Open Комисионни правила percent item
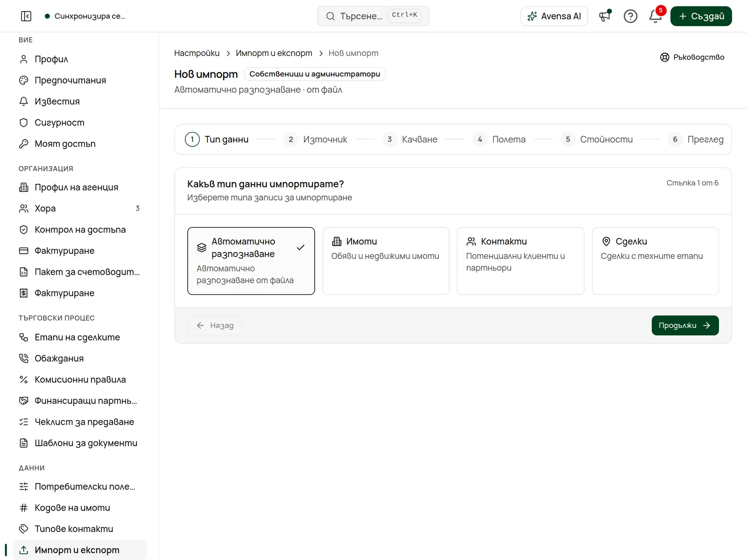747x560 pixels. pyautogui.click(x=79, y=379)
